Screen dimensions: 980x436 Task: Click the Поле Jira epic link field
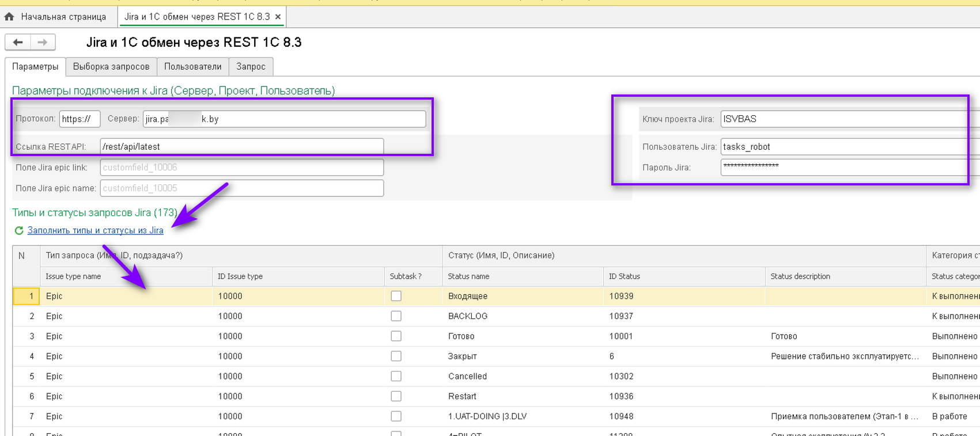pos(242,167)
